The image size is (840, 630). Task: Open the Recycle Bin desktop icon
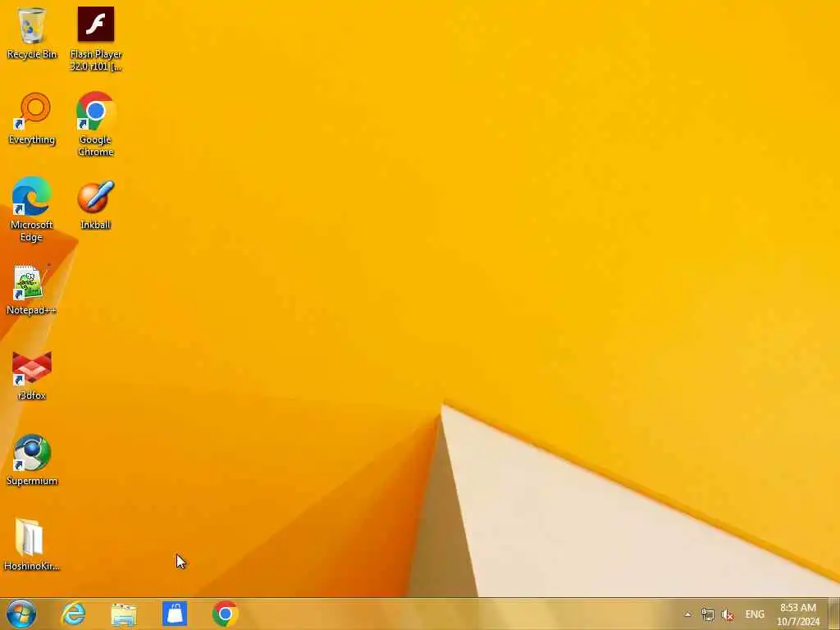coord(32,33)
